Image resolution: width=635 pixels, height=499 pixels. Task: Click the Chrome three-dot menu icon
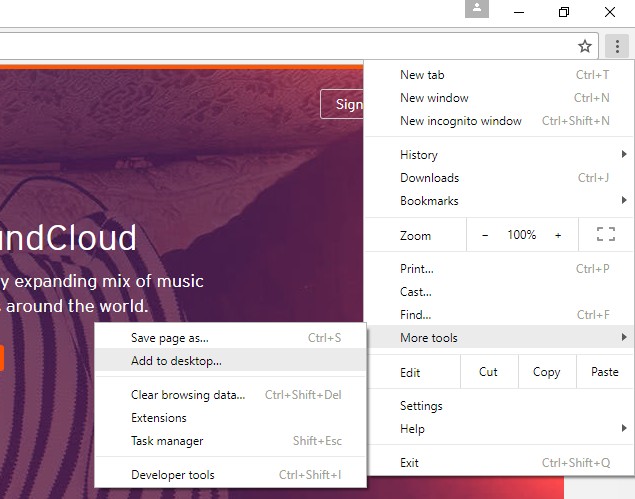[618, 46]
